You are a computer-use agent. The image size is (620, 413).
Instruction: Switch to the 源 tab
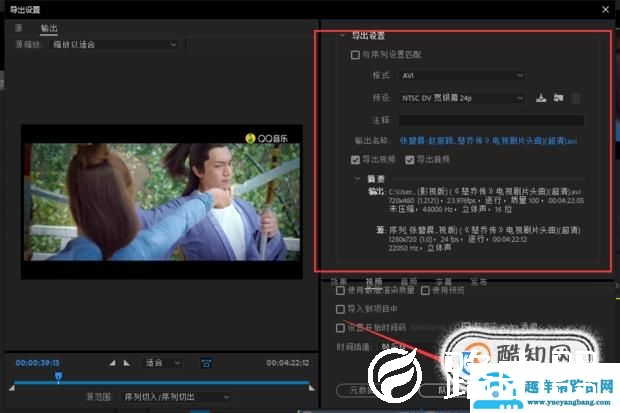pyautogui.click(x=19, y=28)
